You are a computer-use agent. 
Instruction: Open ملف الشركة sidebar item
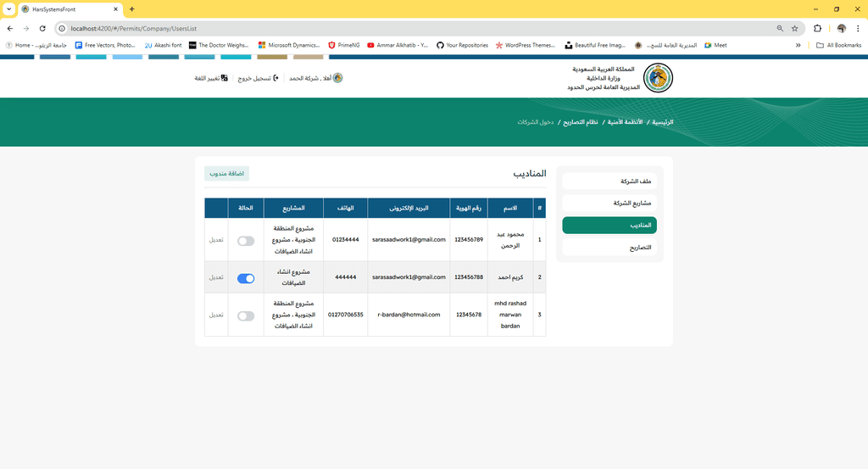(x=609, y=181)
